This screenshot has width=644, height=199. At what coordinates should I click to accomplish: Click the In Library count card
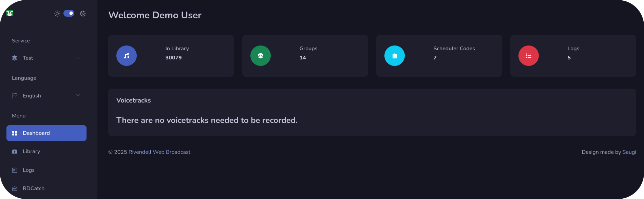pyautogui.click(x=171, y=56)
